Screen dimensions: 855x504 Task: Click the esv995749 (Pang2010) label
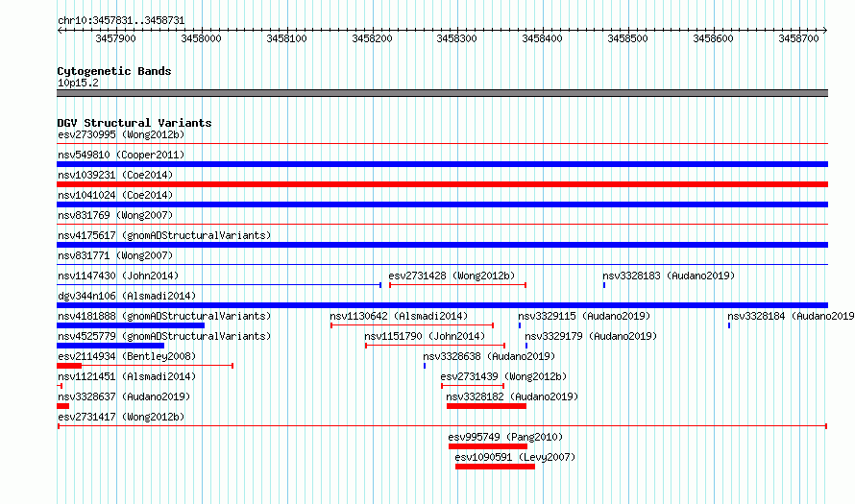[x=505, y=437]
